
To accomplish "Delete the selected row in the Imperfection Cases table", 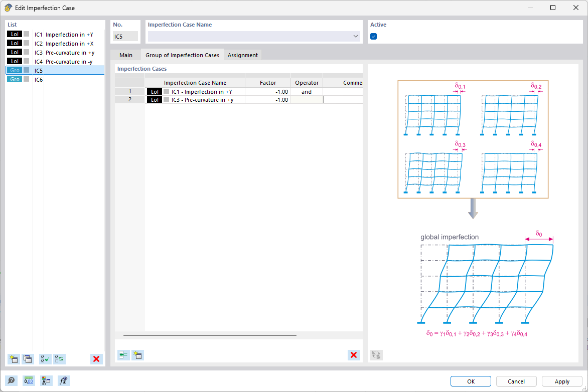I will click(354, 355).
